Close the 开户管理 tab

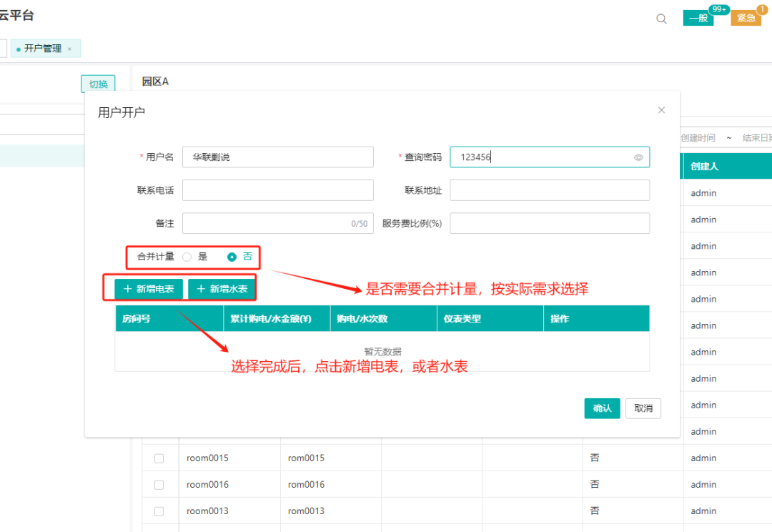69,49
